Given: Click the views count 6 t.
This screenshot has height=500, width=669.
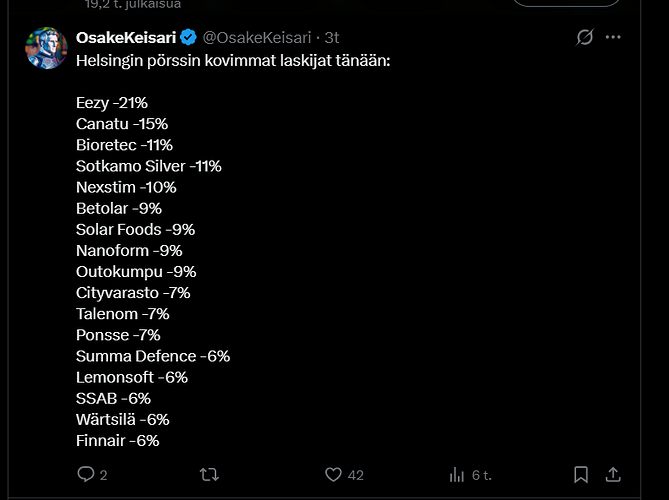Looking at the screenshot, I should (482, 475).
